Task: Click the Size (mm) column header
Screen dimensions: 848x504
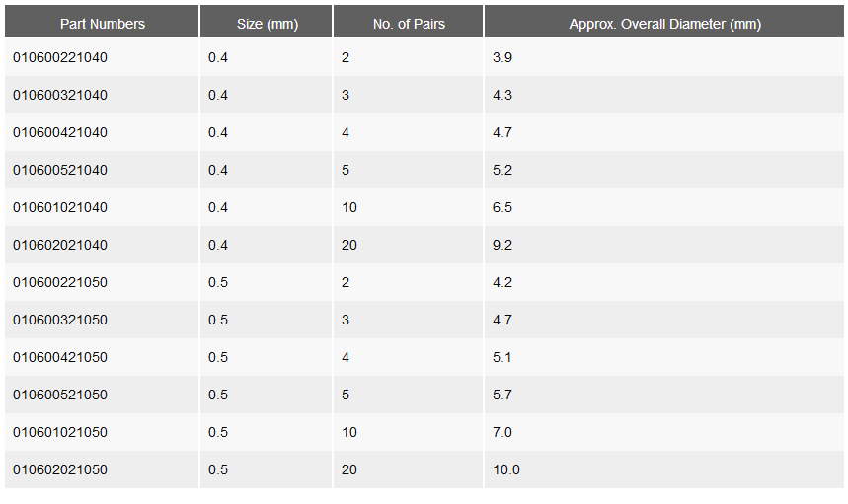Action: 267,24
